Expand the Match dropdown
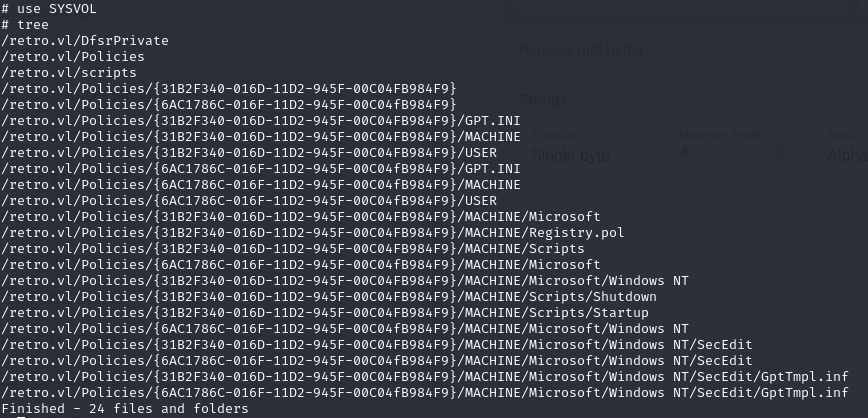Viewport: 868px width, 418px height. 846,155
